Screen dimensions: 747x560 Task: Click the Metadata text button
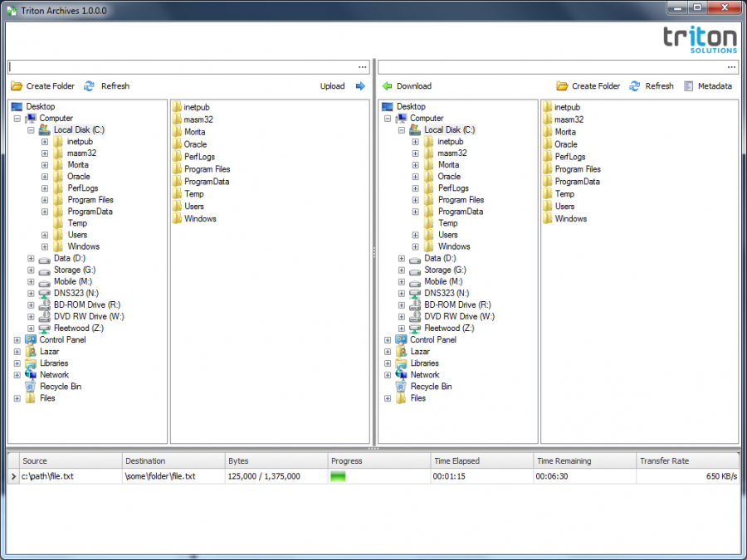pos(715,86)
